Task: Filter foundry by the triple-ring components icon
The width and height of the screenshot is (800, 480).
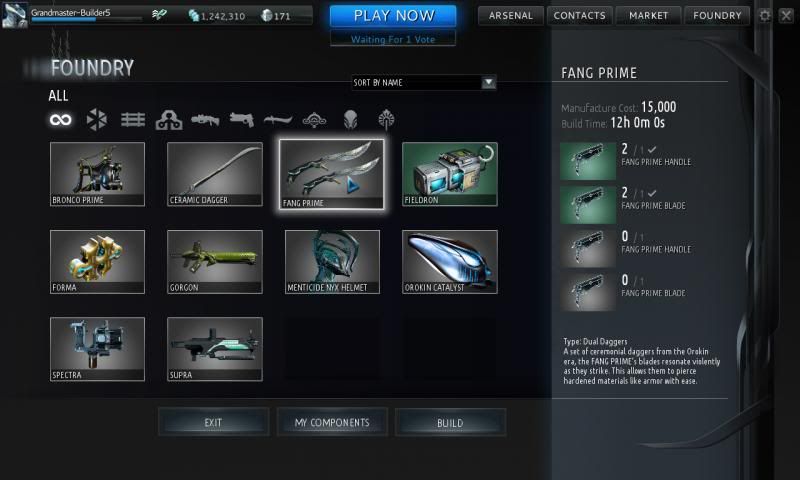Action: (x=169, y=120)
